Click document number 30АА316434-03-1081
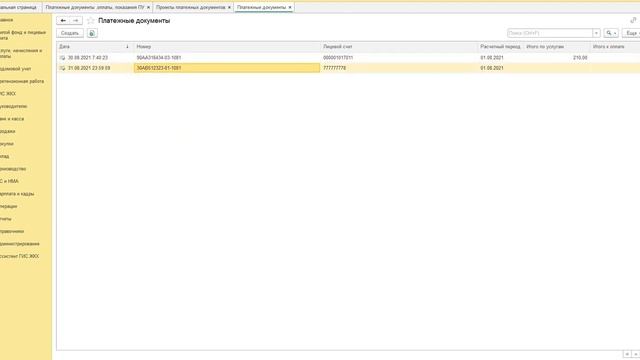640x360 pixels. click(159, 58)
